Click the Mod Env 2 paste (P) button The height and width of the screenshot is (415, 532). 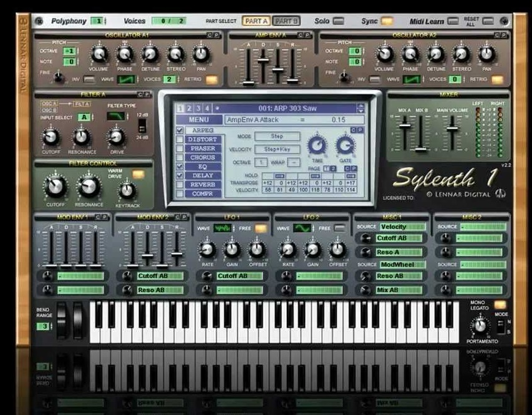tap(184, 217)
